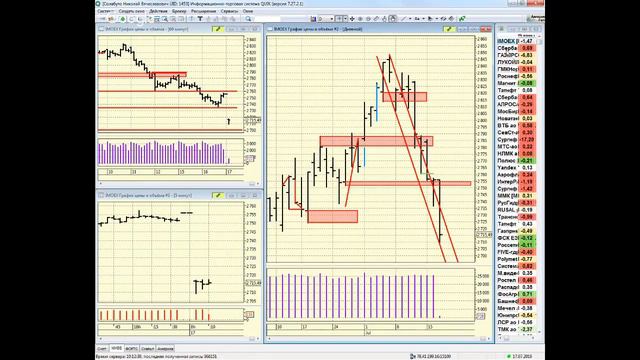
Task: Open the Расширения menu
Action: (x=203, y=11)
